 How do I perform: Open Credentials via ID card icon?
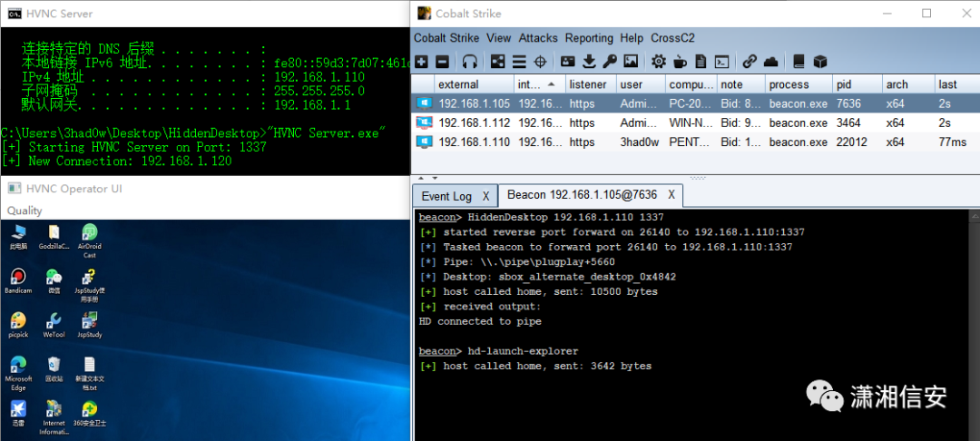click(567, 61)
